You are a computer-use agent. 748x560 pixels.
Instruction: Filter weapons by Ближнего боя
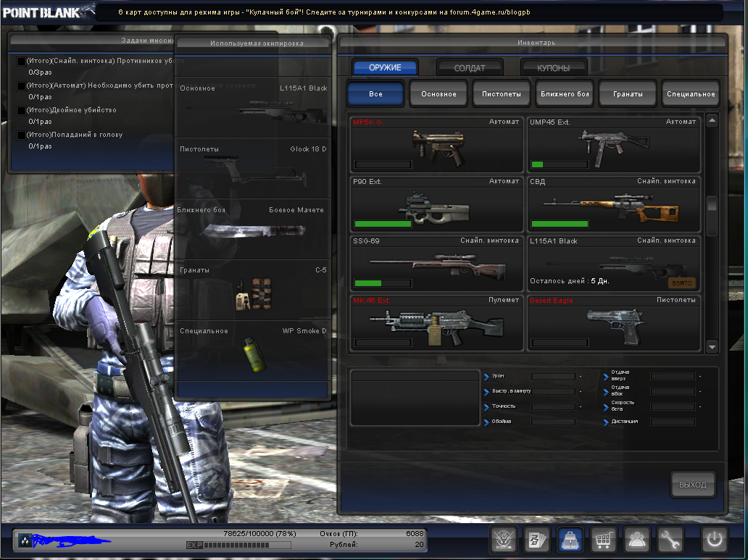(x=565, y=94)
